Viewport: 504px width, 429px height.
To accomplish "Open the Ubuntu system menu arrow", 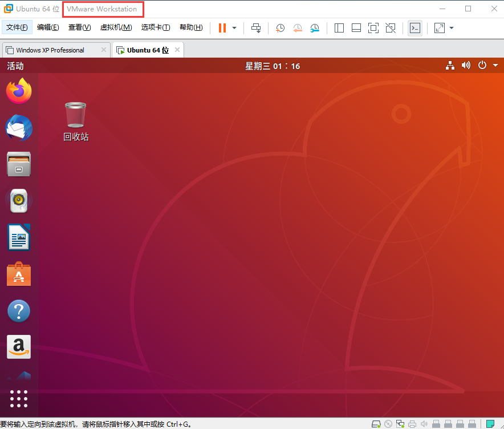I will (x=495, y=66).
